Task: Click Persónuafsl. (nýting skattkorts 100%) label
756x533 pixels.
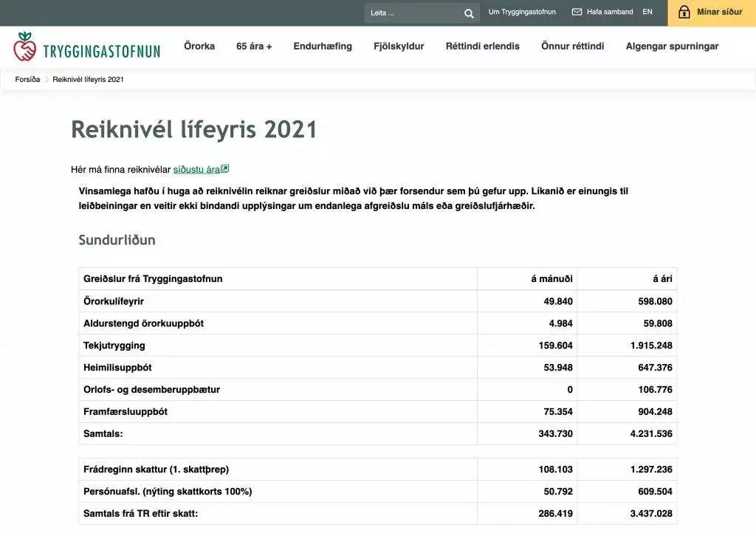Action: (x=168, y=492)
